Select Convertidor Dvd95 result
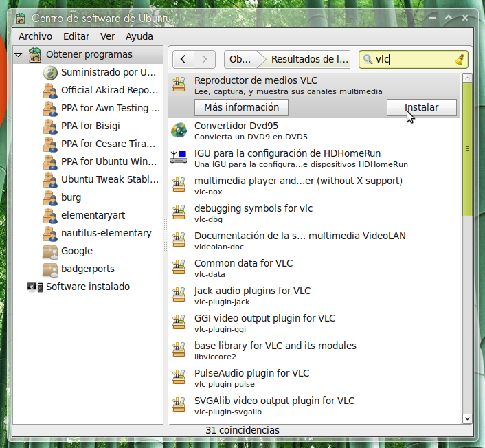485x448 pixels. pyautogui.click(x=315, y=131)
